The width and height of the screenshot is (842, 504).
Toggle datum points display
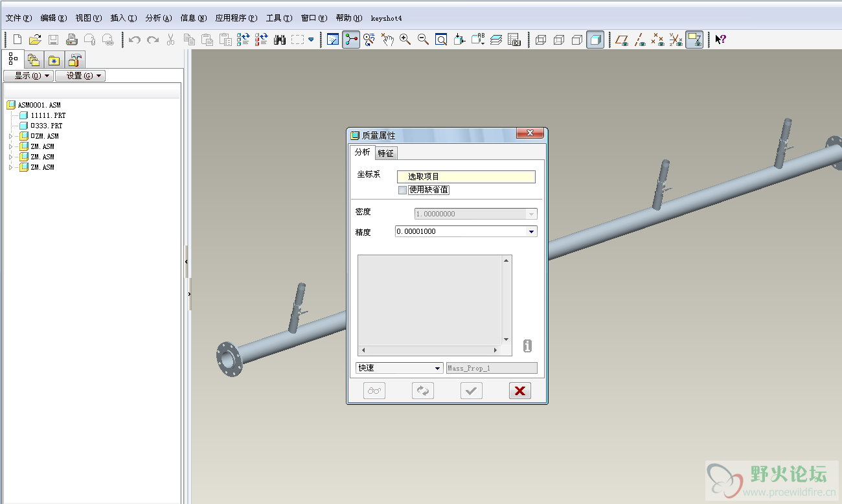[x=658, y=40]
